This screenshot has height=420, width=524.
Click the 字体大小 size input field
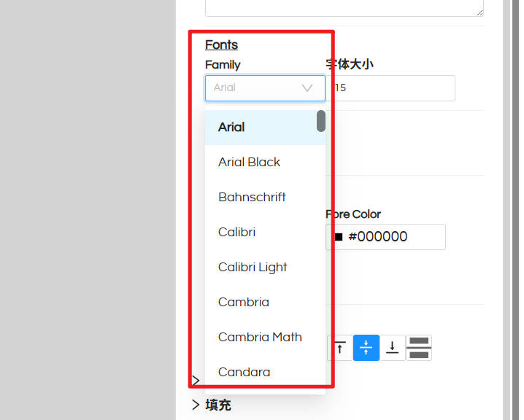coord(390,88)
